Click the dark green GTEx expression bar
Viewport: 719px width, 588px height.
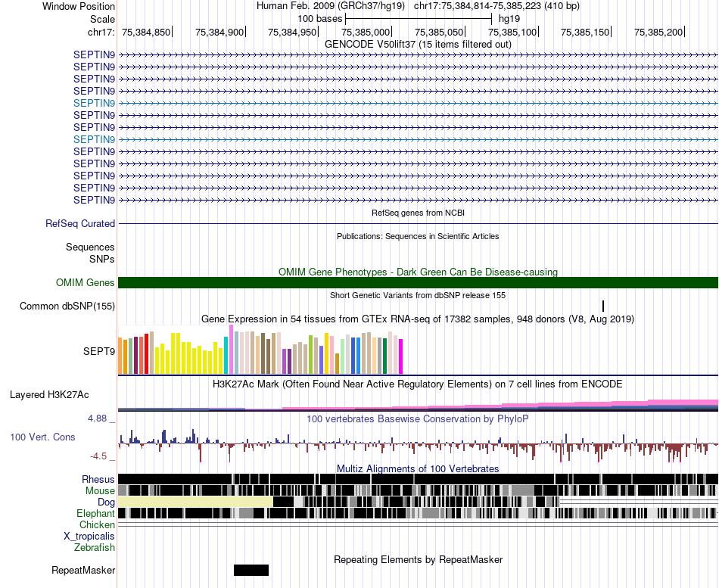click(x=384, y=356)
